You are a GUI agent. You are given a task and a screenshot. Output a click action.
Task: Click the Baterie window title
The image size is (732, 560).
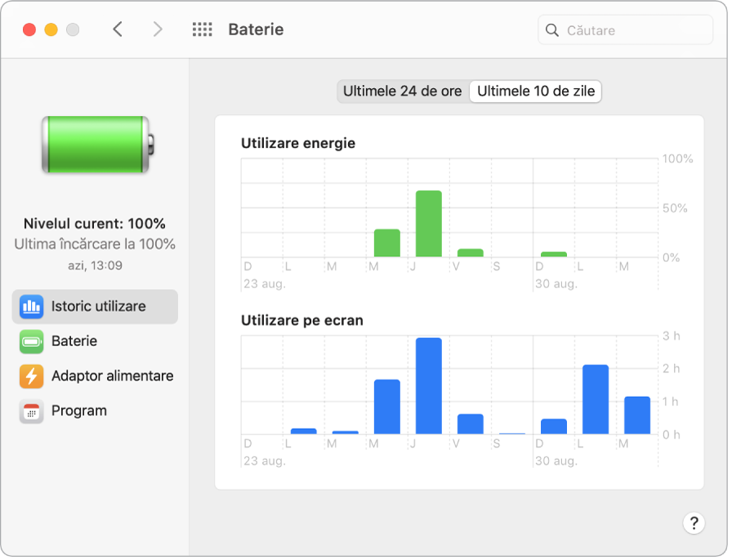(x=256, y=29)
